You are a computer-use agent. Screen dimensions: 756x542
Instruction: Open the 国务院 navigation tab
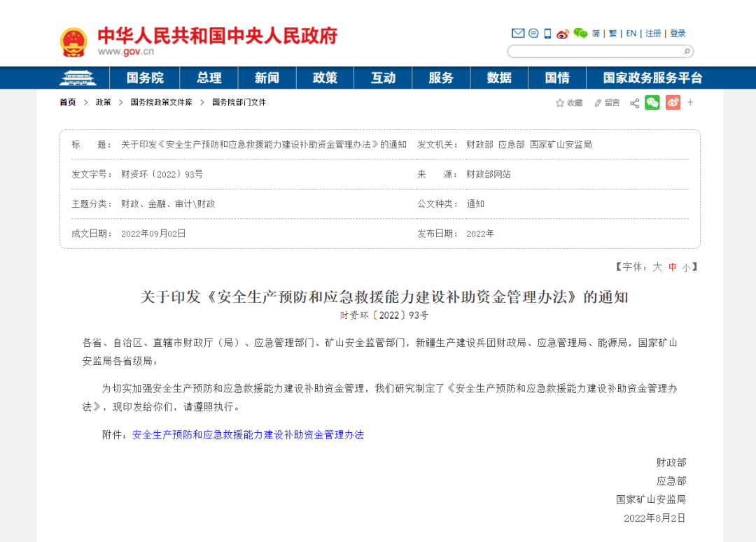[145, 78]
